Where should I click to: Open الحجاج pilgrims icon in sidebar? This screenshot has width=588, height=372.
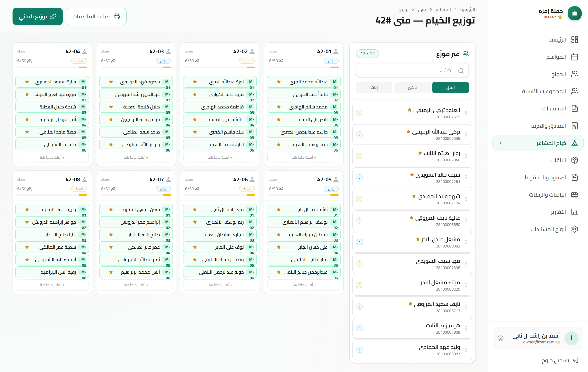tap(574, 74)
